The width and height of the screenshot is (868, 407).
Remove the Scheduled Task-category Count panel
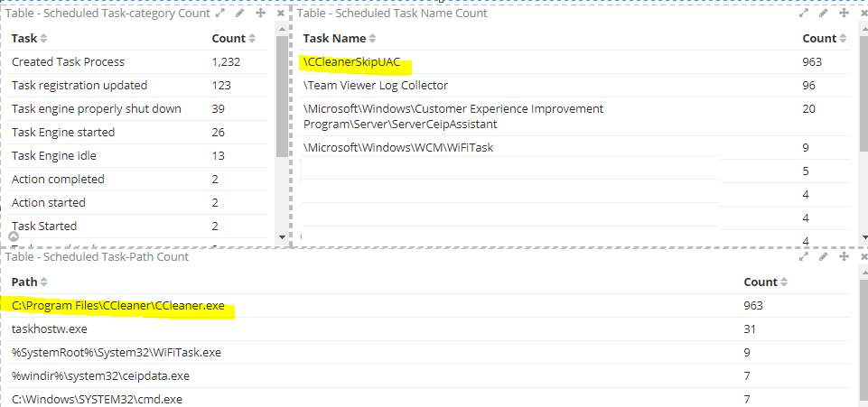pyautogui.click(x=281, y=13)
